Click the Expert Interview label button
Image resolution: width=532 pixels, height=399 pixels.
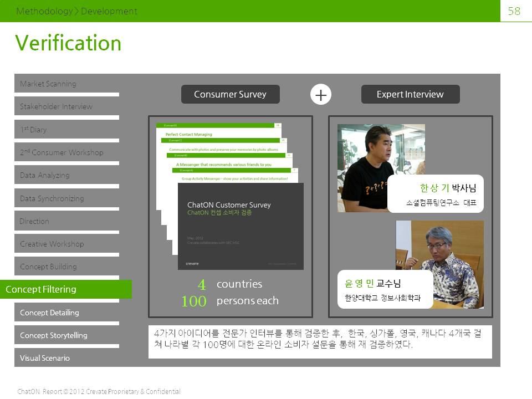(x=411, y=94)
